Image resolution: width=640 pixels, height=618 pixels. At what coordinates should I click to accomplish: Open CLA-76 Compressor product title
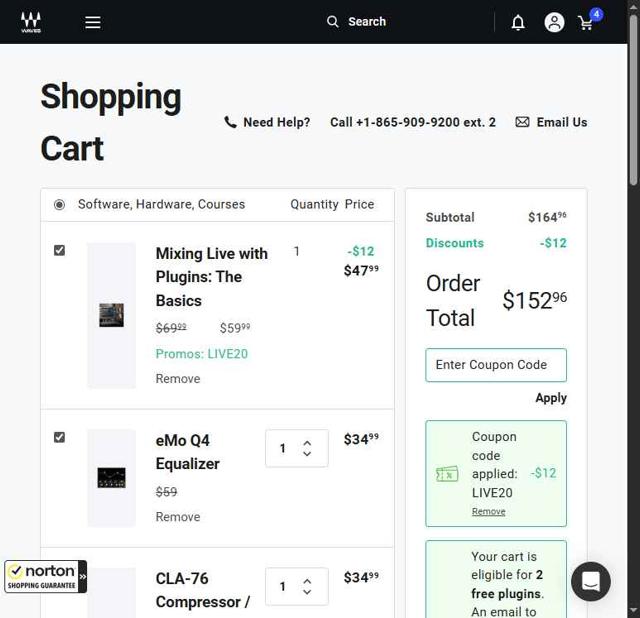[202, 590]
